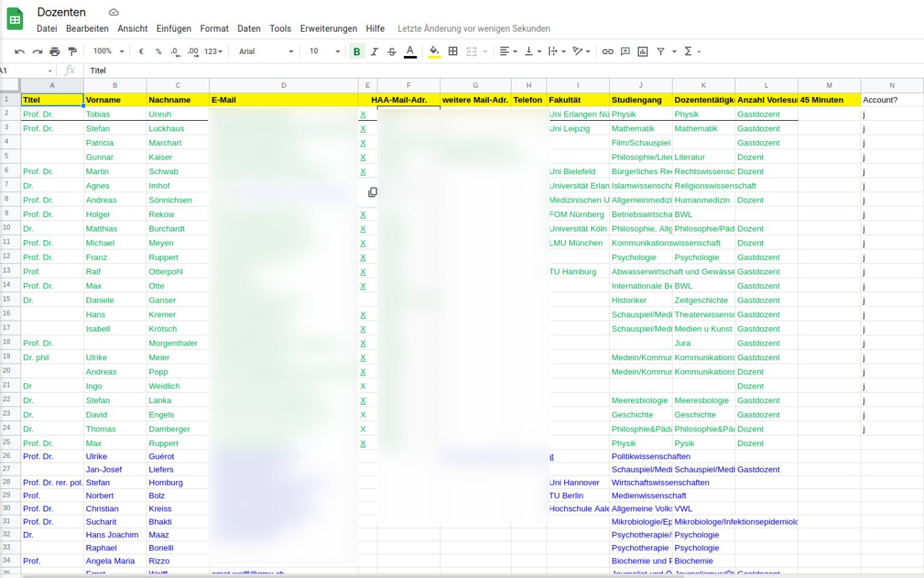Open the Arial font dropdown

266,51
